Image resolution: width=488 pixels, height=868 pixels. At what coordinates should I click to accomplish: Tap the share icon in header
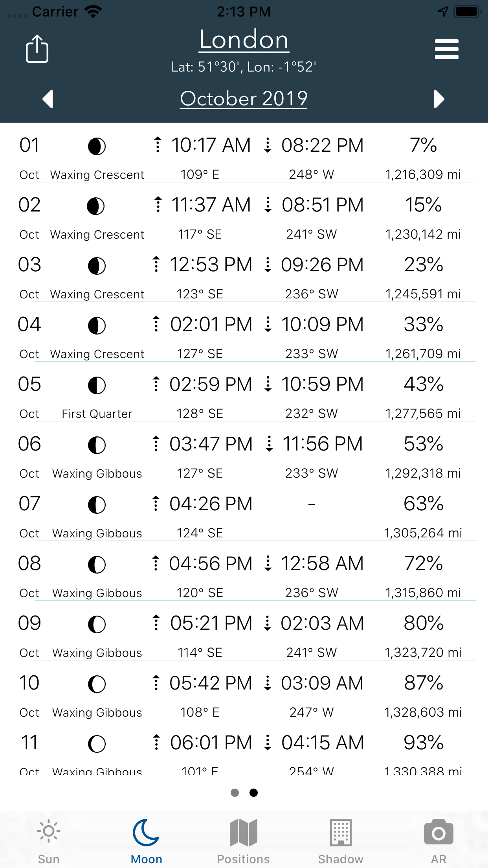pos(37,49)
